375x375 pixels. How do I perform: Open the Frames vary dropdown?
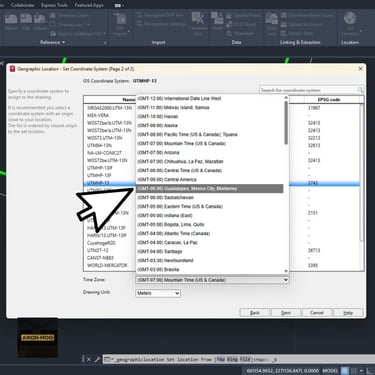pos(70,24)
